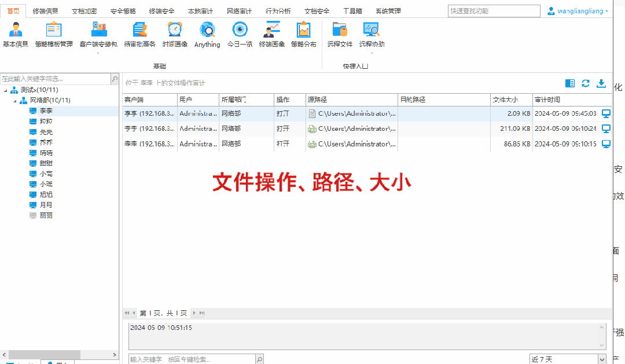
Task: Click the text file icon in the 2.09 KB row
Action: tap(312, 113)
